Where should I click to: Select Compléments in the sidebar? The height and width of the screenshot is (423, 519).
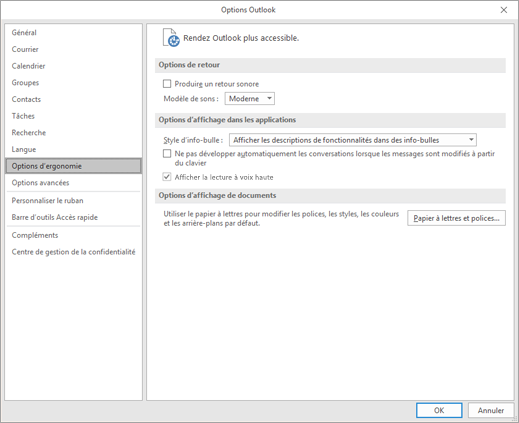(x=73, y=235)
